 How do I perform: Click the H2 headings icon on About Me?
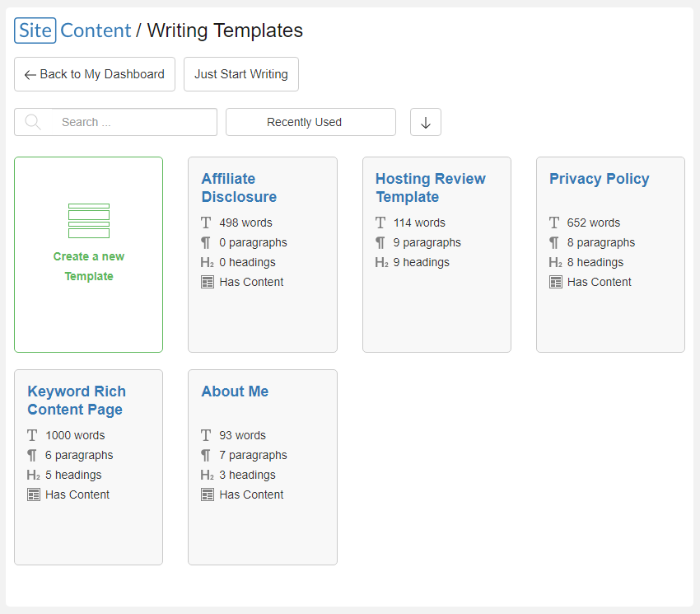(208, 475)
